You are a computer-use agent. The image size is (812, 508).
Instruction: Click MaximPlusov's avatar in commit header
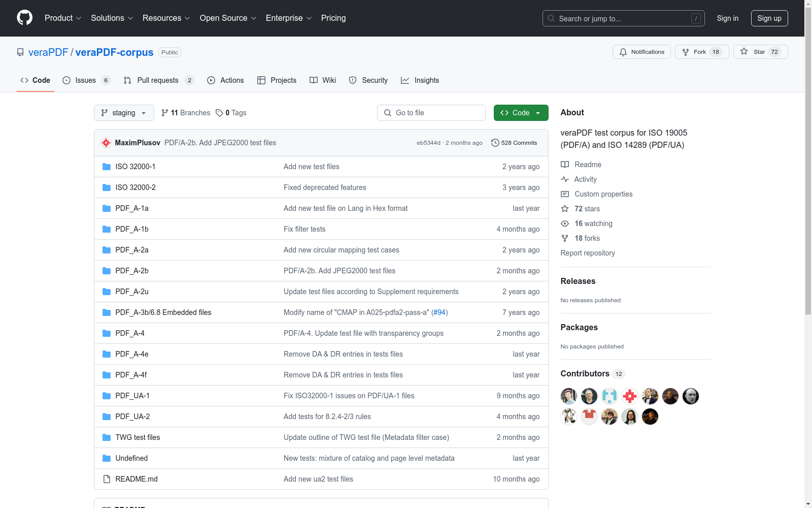pyautogui.click(x=106, y=143)
